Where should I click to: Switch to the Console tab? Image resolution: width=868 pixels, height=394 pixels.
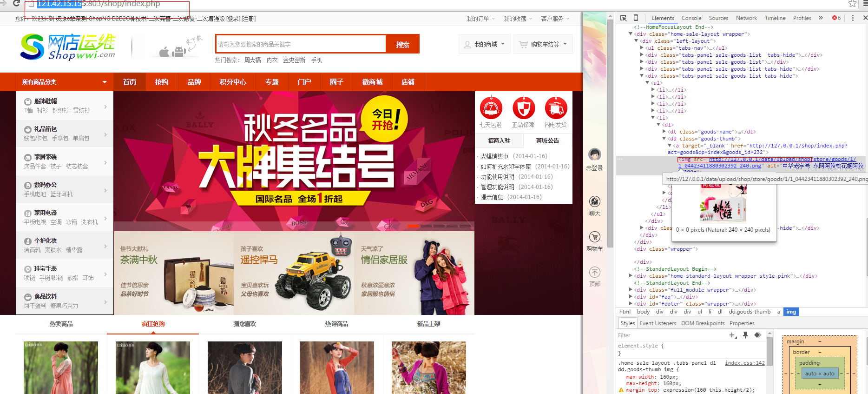[x=691, y=18]
